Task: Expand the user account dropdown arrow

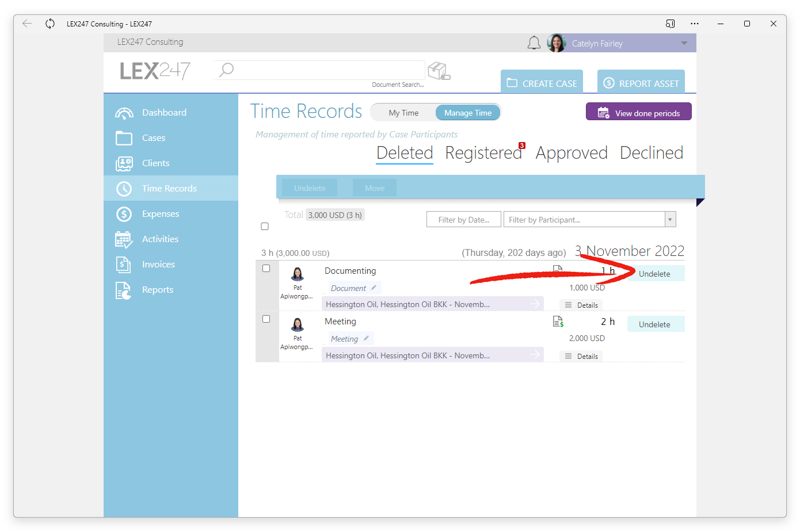Action: tap(684, 43)
